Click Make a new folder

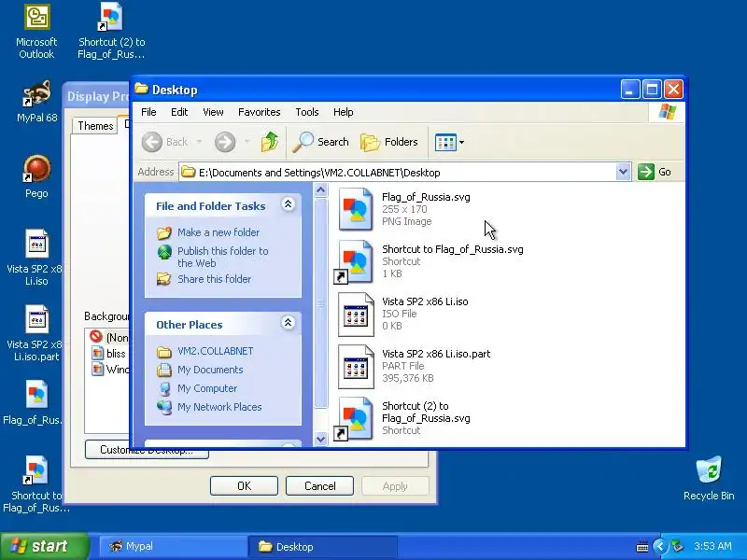pyautogui.click(x=218, y=232)
